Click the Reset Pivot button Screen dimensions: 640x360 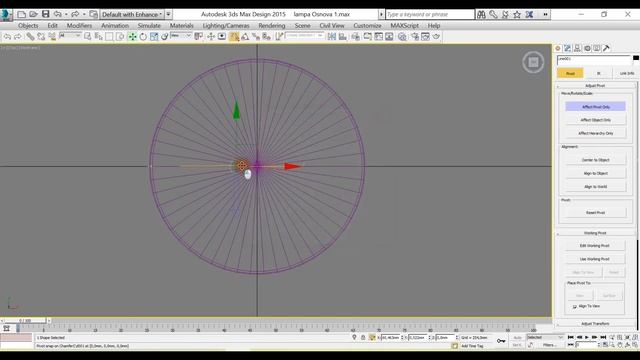596,213
